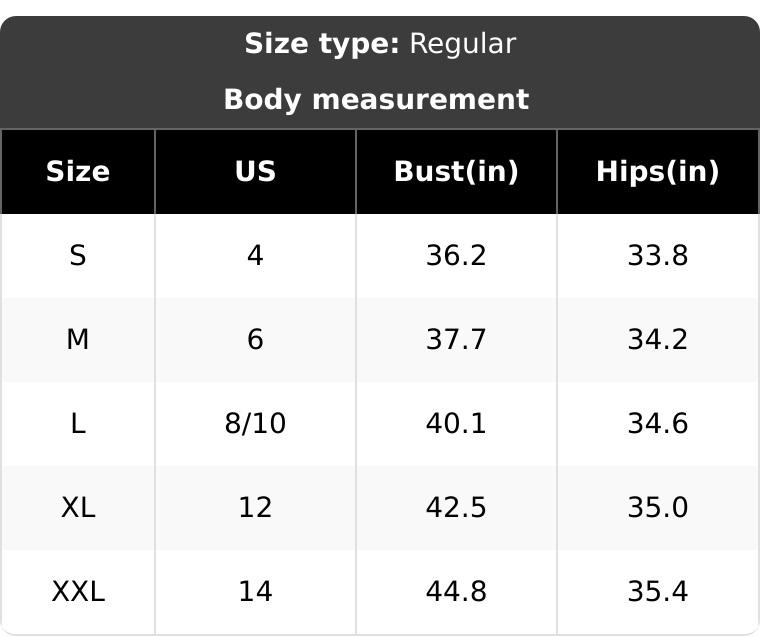760x636 pixels.
Task: Click the US size 12 cell
Action: pos(255,508)
